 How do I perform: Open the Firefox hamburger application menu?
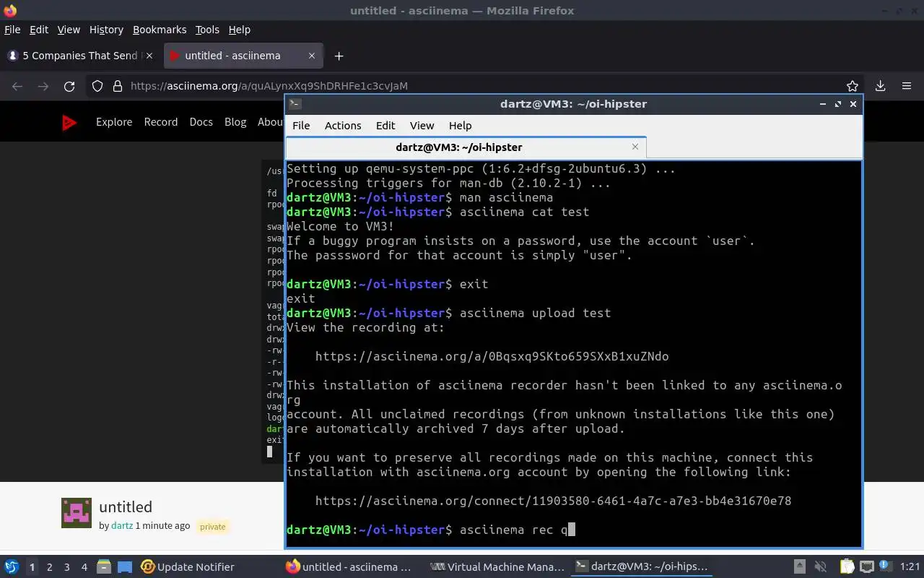coord(907,86)
